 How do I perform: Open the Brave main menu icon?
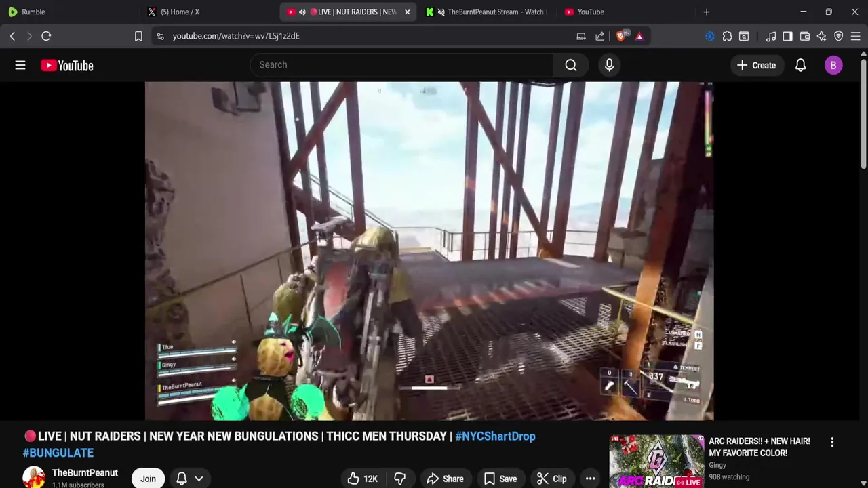point(855,36)
